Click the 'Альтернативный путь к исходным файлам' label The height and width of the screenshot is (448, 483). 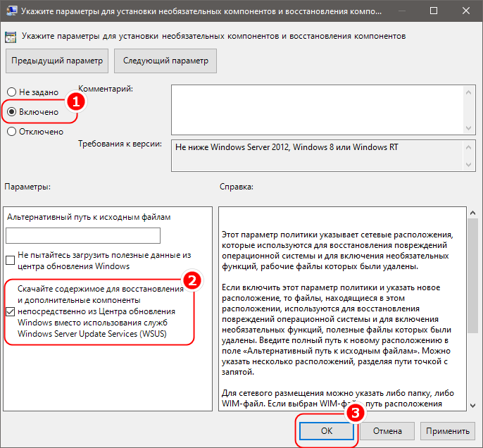point(89,217)
